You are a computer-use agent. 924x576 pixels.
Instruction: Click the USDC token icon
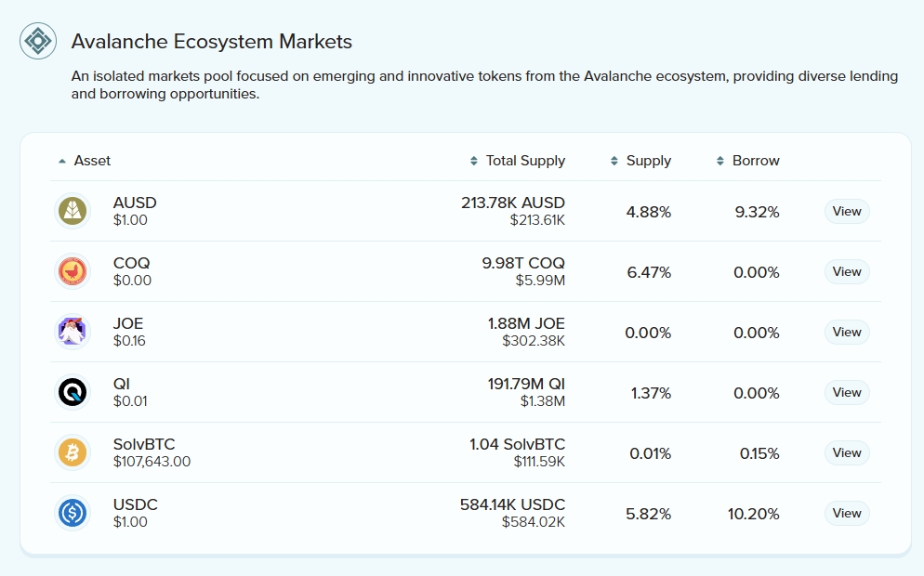(73, 513)
